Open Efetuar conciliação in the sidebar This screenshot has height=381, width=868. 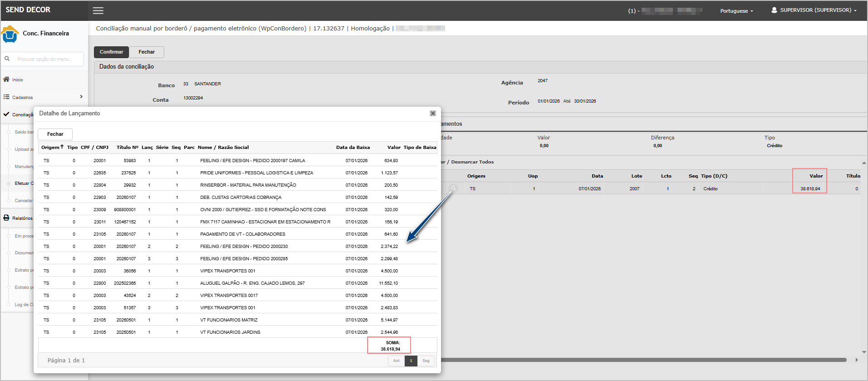click(x=24, y=183)
